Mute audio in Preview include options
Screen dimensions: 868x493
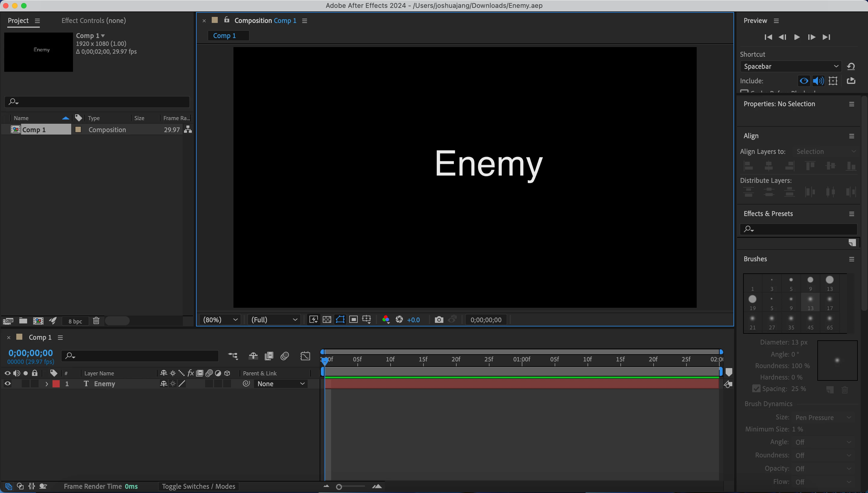818,81
